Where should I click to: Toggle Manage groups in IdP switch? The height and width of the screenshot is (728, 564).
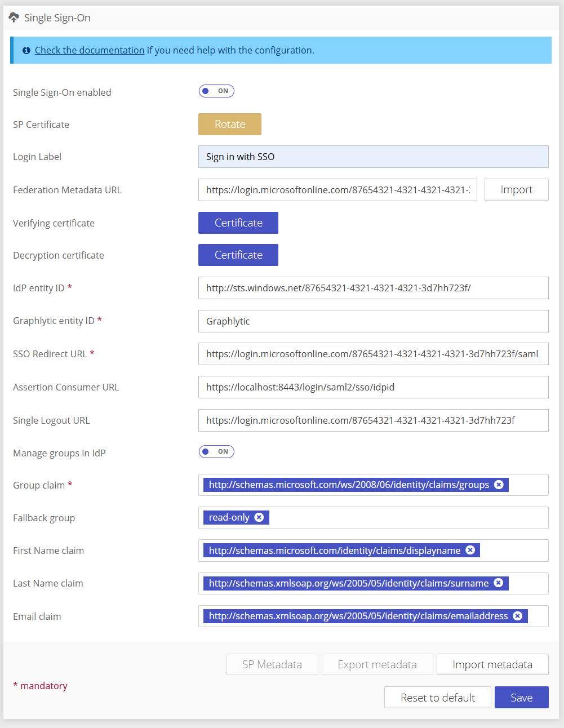[x=216, y=451]
